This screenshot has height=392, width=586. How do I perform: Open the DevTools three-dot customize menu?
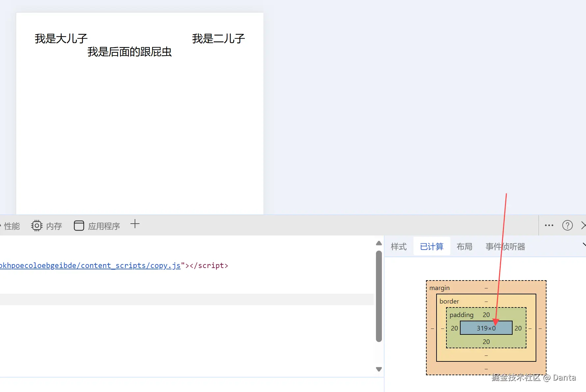549,225
